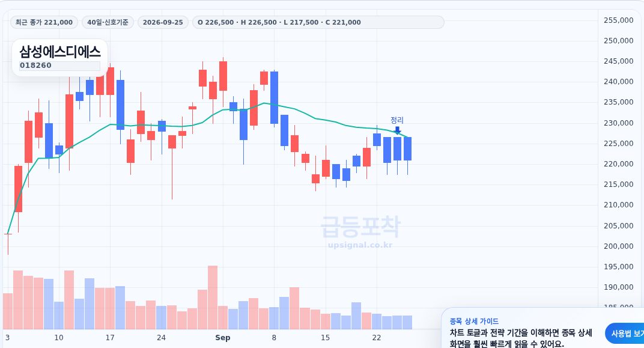Click the 정리 signal arrow marker
The image size is (644, 348).
coord(397,130)
